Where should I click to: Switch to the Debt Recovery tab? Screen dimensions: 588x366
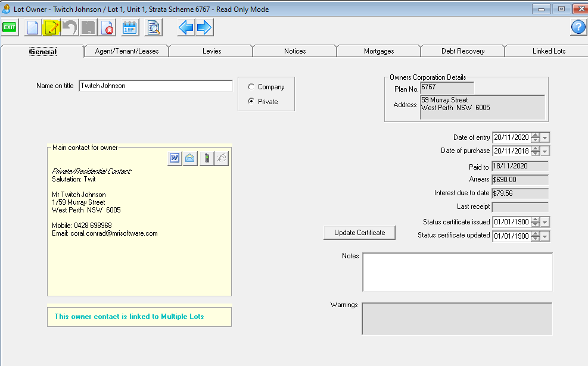[x=463, y=51]
